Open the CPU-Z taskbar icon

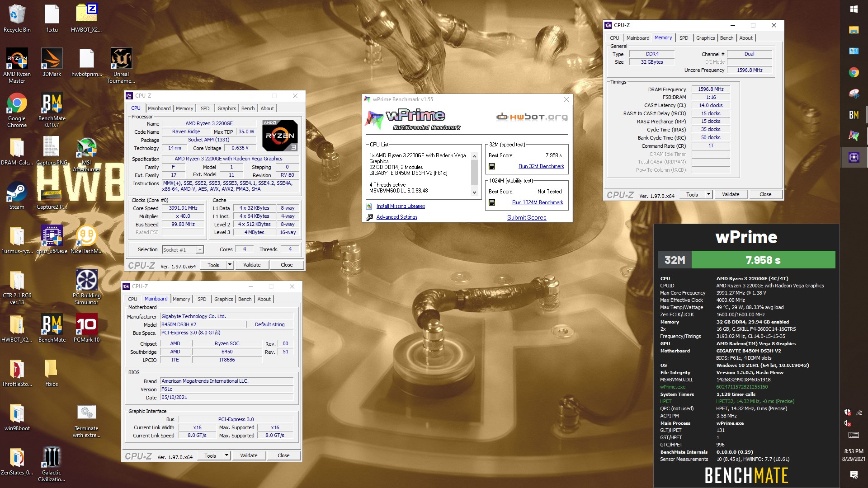point(854,157)
